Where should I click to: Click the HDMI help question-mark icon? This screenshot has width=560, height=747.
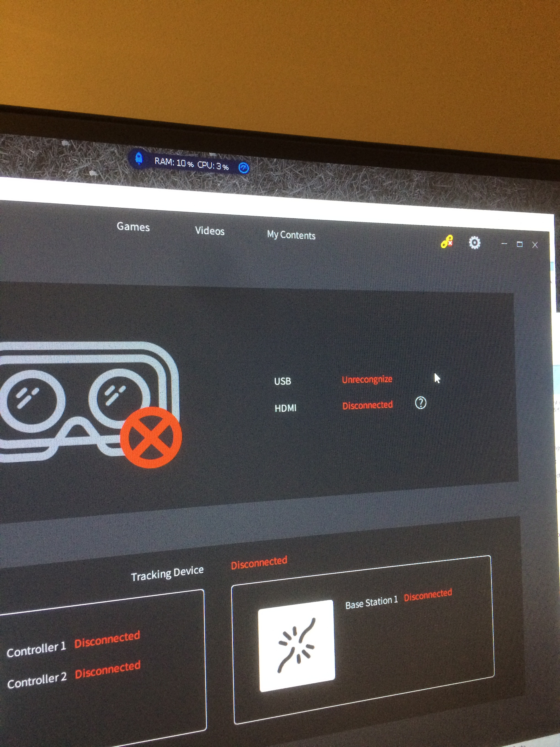tap(421, 403)
